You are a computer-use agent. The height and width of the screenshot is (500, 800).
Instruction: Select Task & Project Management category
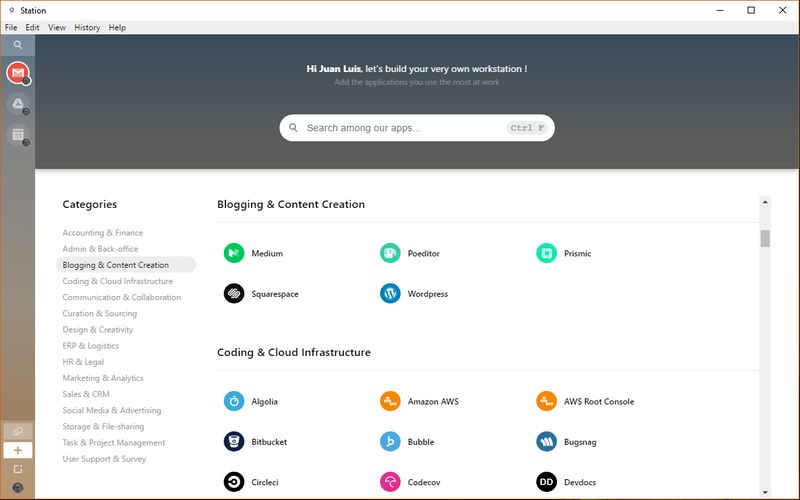[114, 443]
